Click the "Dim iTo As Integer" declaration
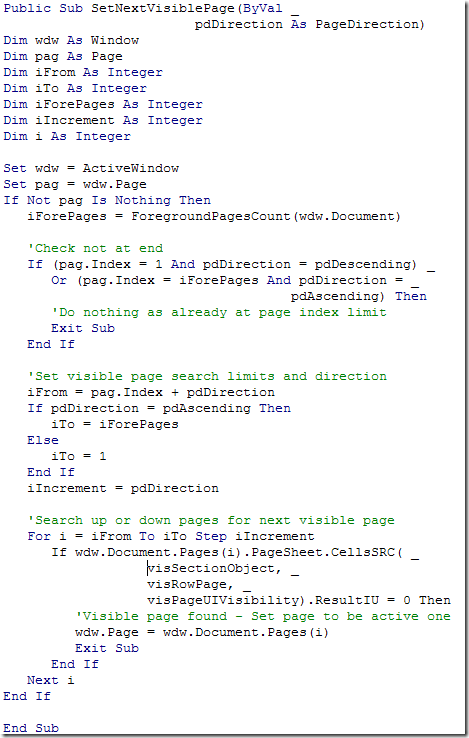 coord(75,88)
